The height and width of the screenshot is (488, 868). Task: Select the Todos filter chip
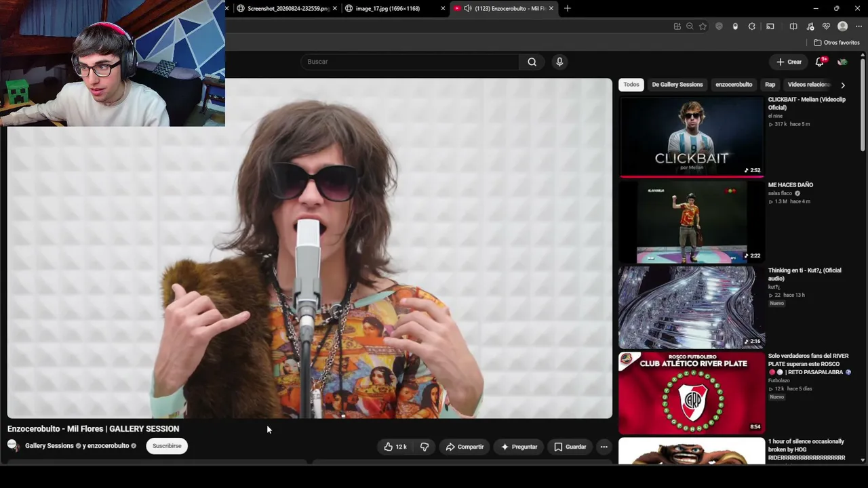pyautogui.click(x=631, y=85)
